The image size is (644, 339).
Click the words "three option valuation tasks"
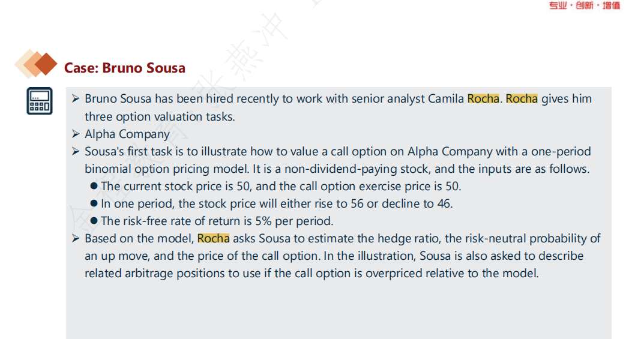coord(159,116)
